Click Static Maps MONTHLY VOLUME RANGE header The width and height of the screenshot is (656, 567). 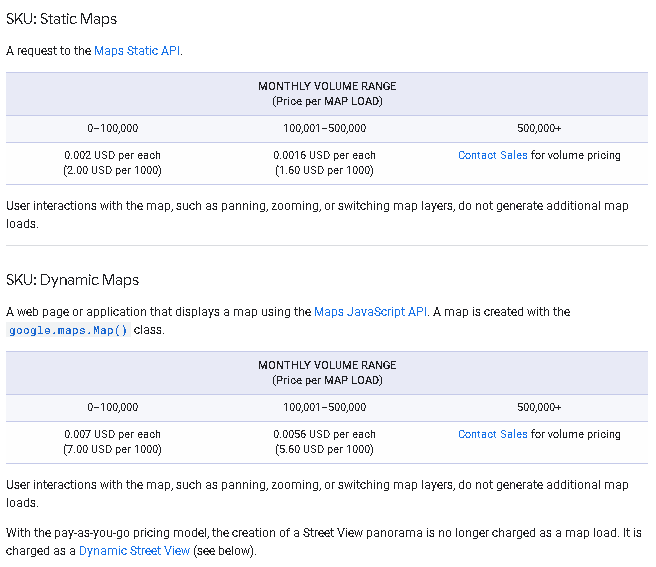pos(327,94)
